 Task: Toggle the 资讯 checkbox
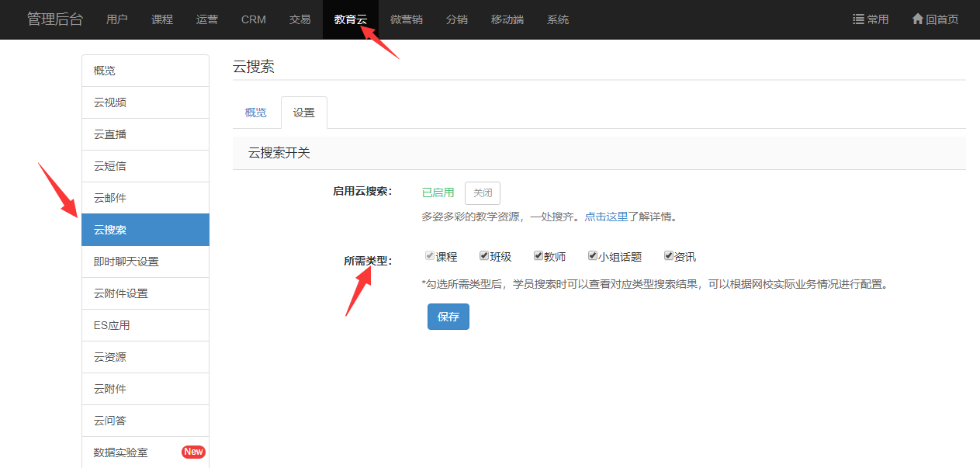point(669,256)
